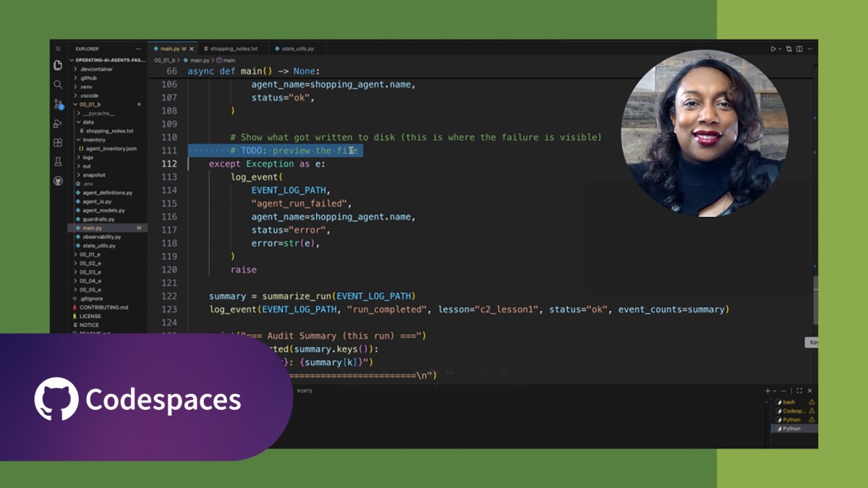Open the Run and Debug view
The height and width of the screenshot is (488, 868).
pyautogui.click(x=58, y=124)
